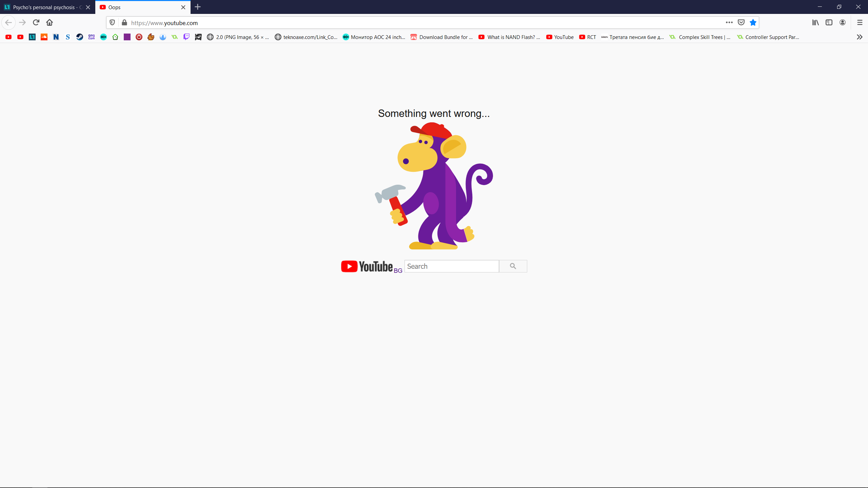The height and width of the screenshot is (488, 868).
Task: Open tracking protection shield panel
Action: click(x=112, y=23)
